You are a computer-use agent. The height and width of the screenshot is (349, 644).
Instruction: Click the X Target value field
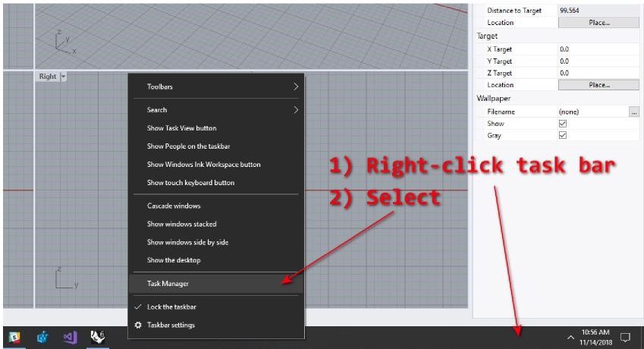click(x=598, y=49)
